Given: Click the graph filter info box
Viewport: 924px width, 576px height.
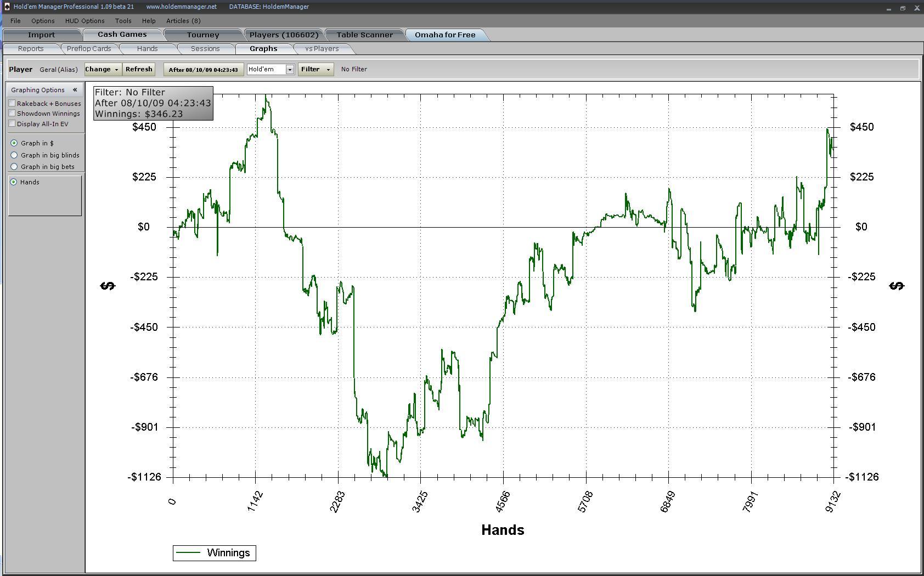Looking at the screenshot, I should [153, 103].
